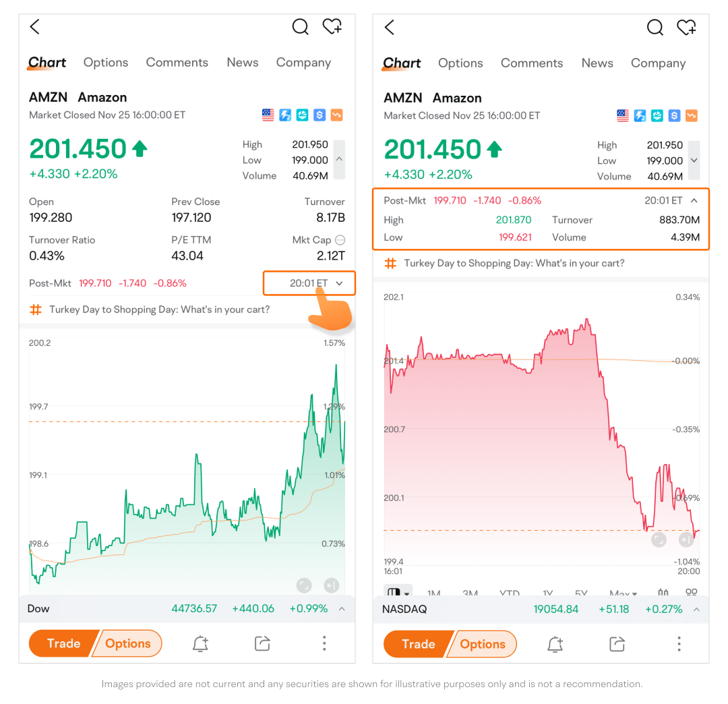Click the info icon next to Mkt Cap
The width and height of the screenshot is (728, 704).
click(x=340, y=240)
